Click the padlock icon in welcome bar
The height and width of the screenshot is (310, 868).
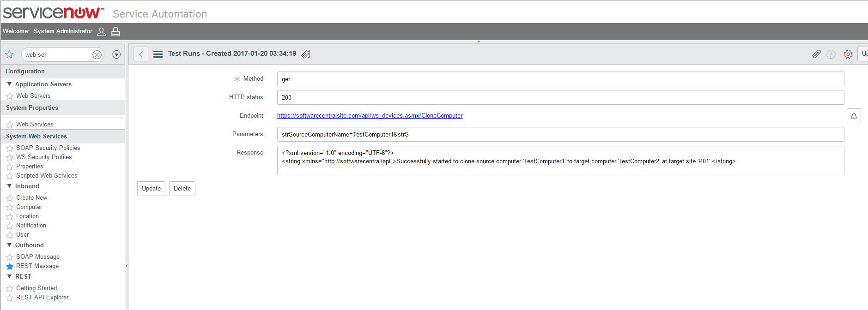[116, 31]
